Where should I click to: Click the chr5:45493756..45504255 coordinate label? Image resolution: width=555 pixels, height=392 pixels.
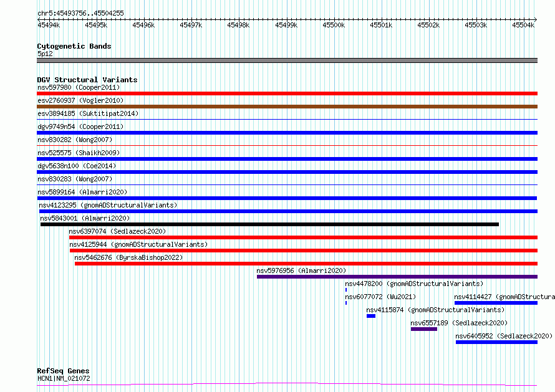click(80, 14)
